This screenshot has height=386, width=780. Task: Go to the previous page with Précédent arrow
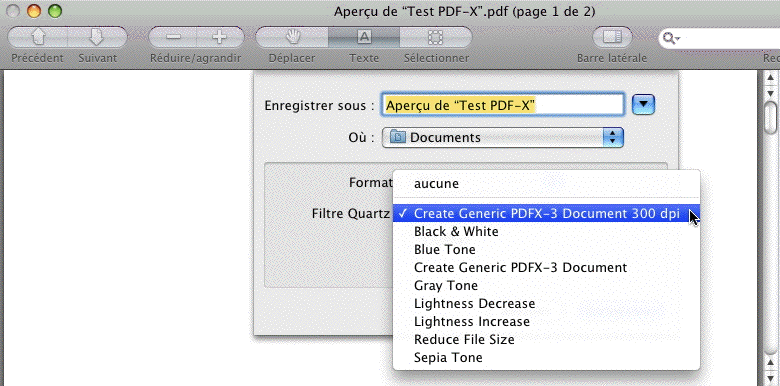coord(38,37)
